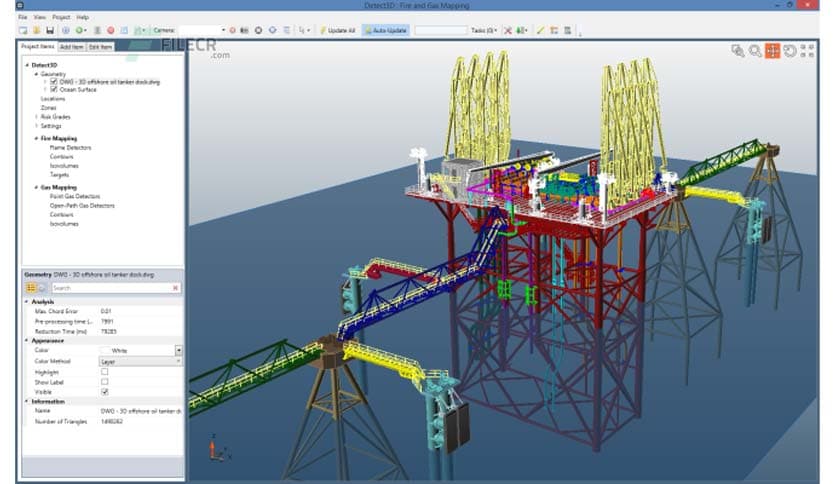
Task: Open the Help menu
Action: (x=83, y=17)
